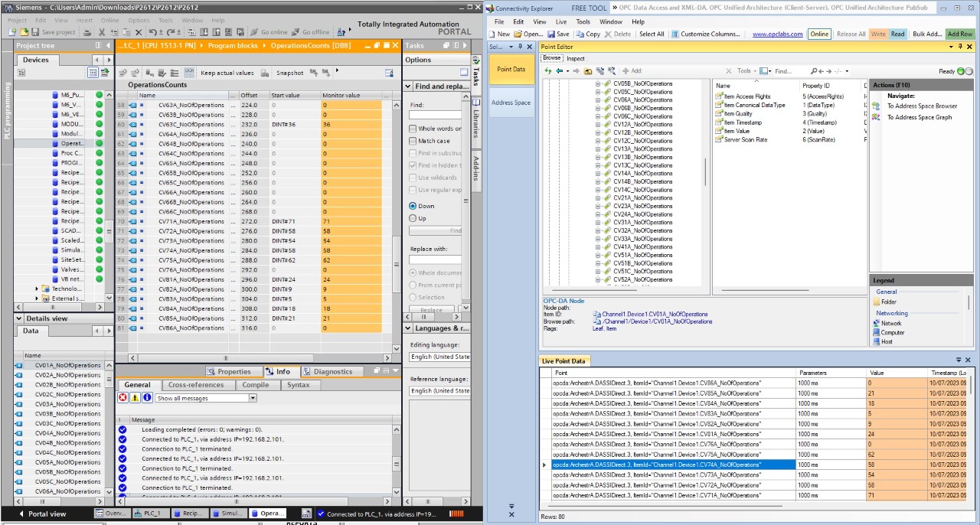Click the New icon in Connectivity Explorer toolbar
Viewport: 980px width, 525px height.
pyautogui.click(x=492, y=34)
